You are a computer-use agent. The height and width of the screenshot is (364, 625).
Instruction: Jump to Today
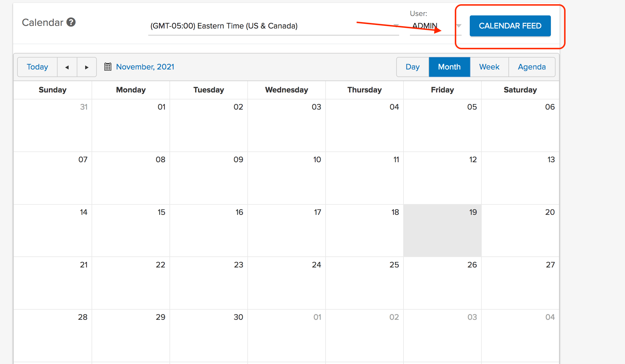click(37, 67)
